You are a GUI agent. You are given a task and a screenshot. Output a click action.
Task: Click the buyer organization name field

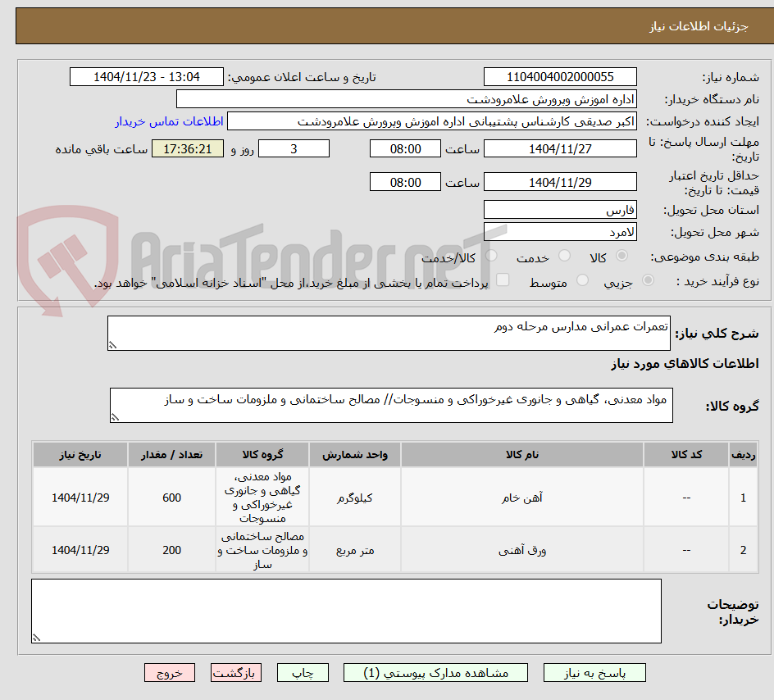[x=406, y=99]
